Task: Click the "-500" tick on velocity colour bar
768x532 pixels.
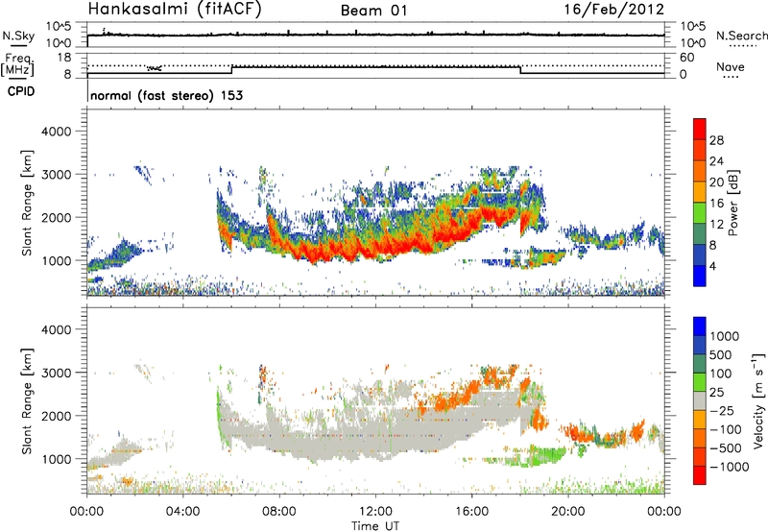Action: (x=725, y=448)
